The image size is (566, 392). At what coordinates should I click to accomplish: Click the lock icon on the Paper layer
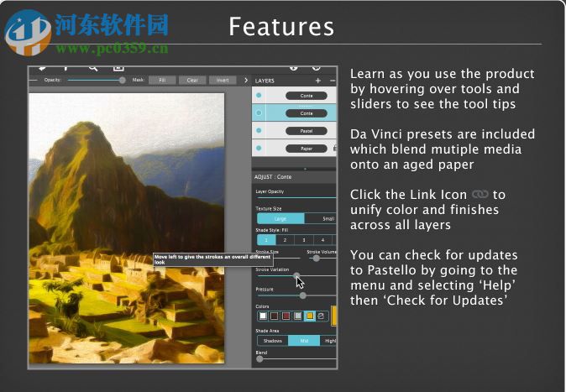pos(334,148)
